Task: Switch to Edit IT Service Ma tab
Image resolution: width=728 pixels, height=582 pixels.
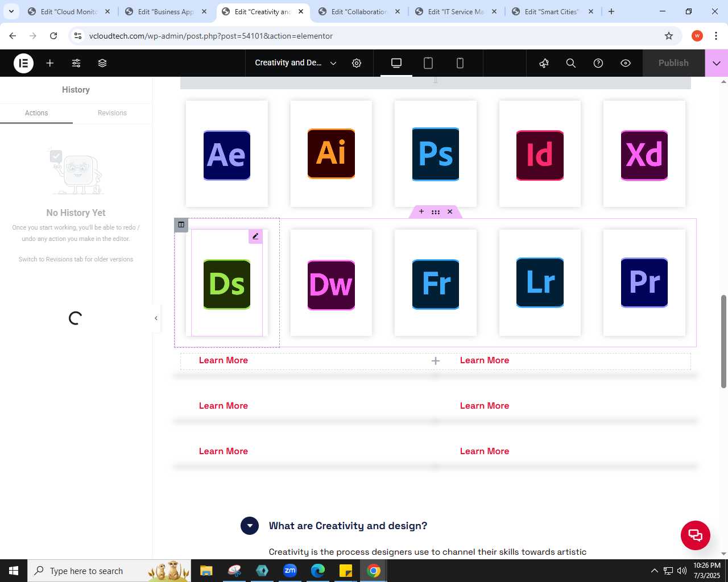Action: [x=456, y=11]
